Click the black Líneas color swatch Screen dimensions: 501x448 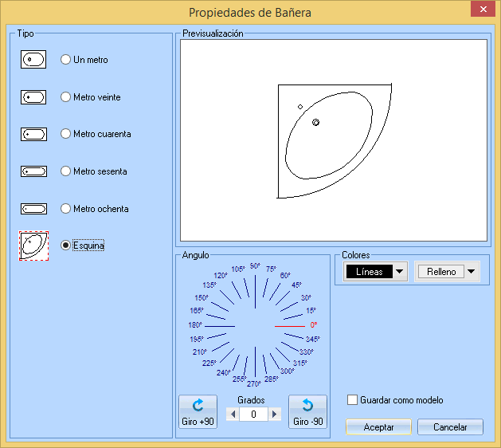coord(370,272)
